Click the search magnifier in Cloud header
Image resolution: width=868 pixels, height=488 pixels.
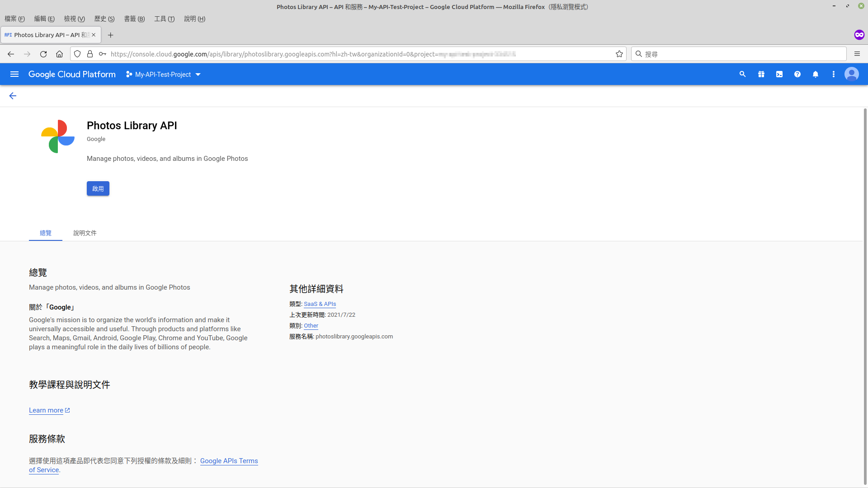click(x=742, y=74)
